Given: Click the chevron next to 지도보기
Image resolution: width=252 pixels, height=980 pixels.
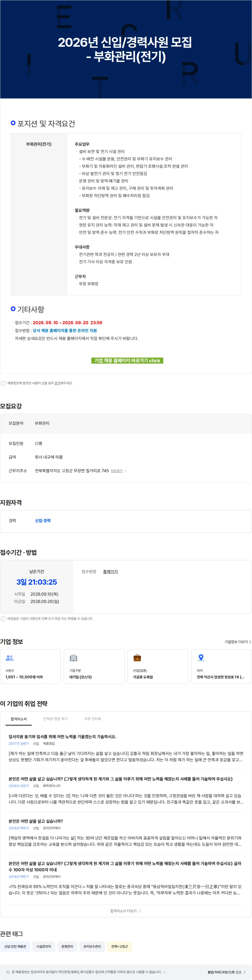Looking at the screenshot, I should tap(126, 471).
